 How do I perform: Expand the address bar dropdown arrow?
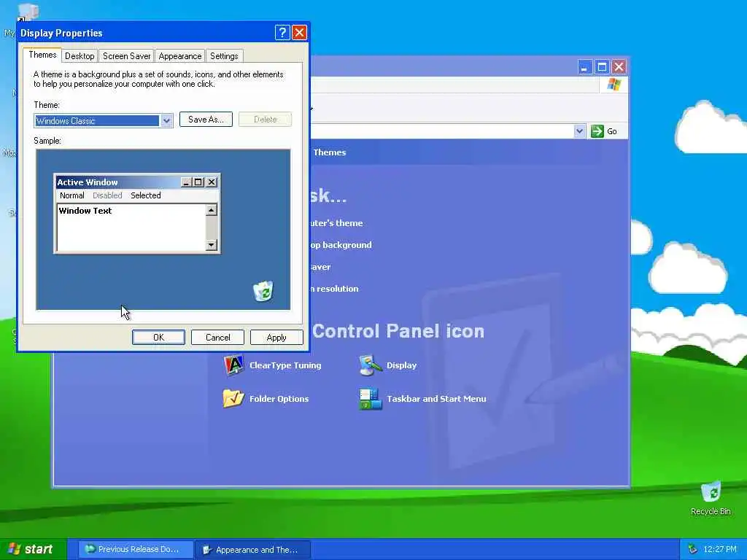(579, 131)
